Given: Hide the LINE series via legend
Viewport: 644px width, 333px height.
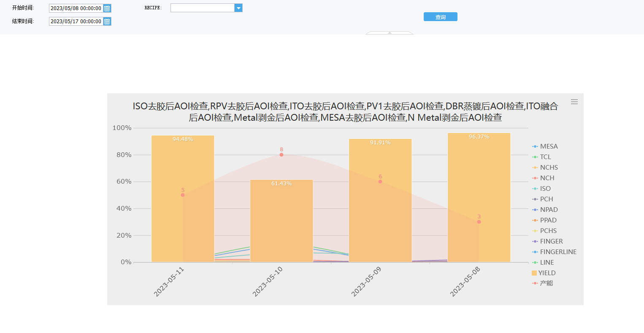Looking at the screenshot, I should click(x=543, y=263).
